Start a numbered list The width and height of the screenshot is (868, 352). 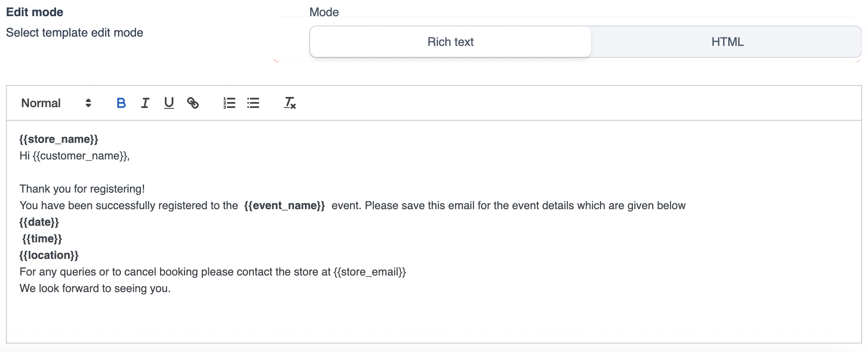229,103
